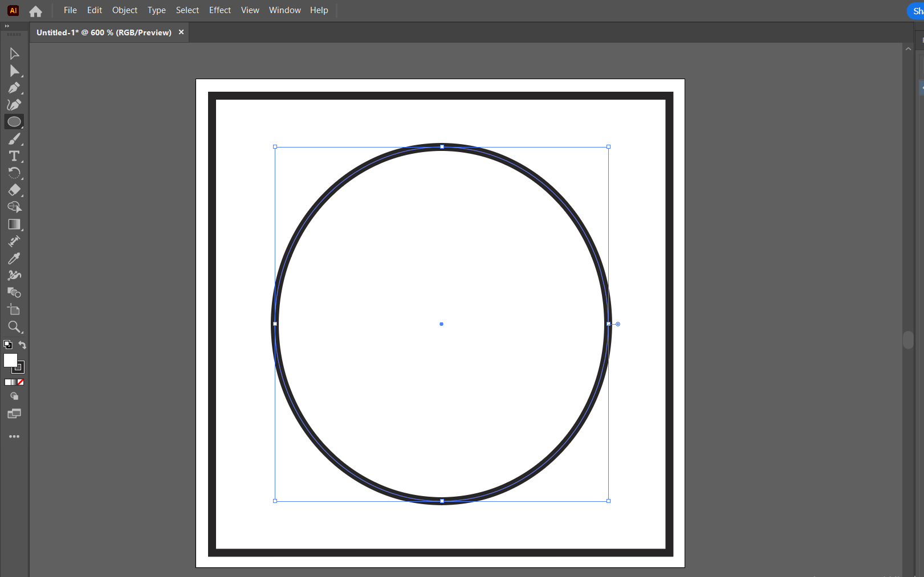Image resolution: width=924 pixels, height=577 pixels.
Task: Activate the Zoom tool
Action: tap(14, 327)
